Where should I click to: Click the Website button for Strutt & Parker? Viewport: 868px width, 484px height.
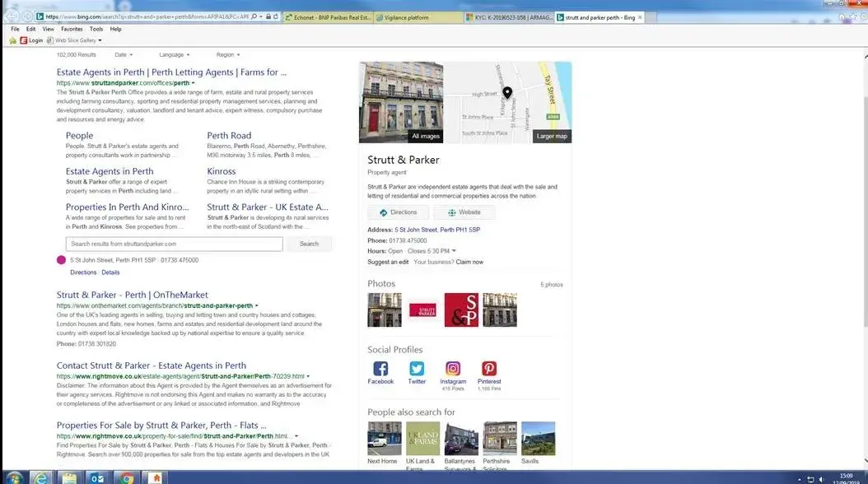coord(464,212)
